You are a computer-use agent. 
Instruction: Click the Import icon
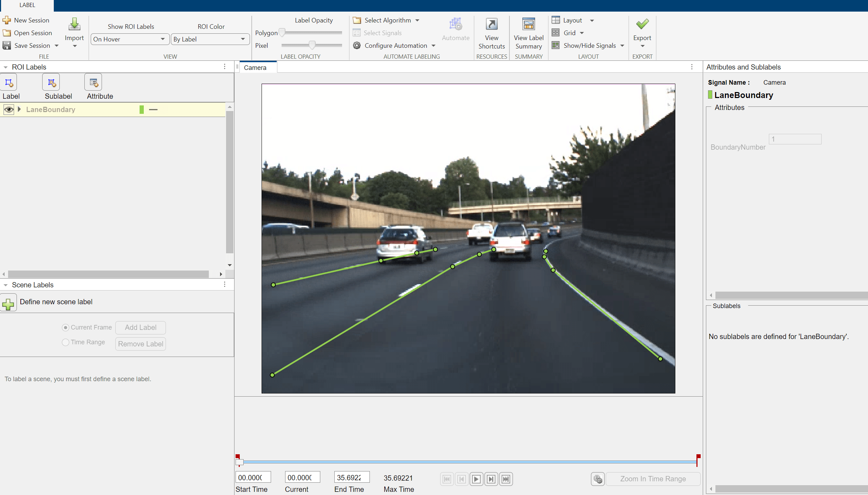click(74, 25)
